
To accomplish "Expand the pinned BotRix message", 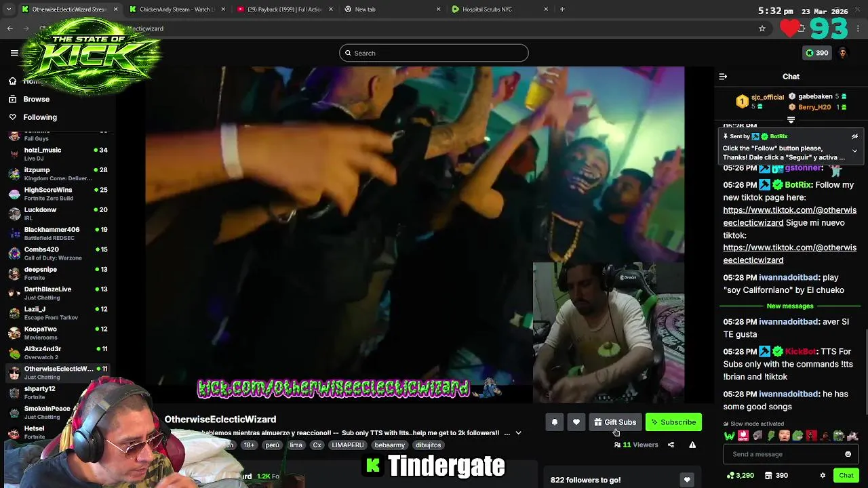I will click(854, 150).
